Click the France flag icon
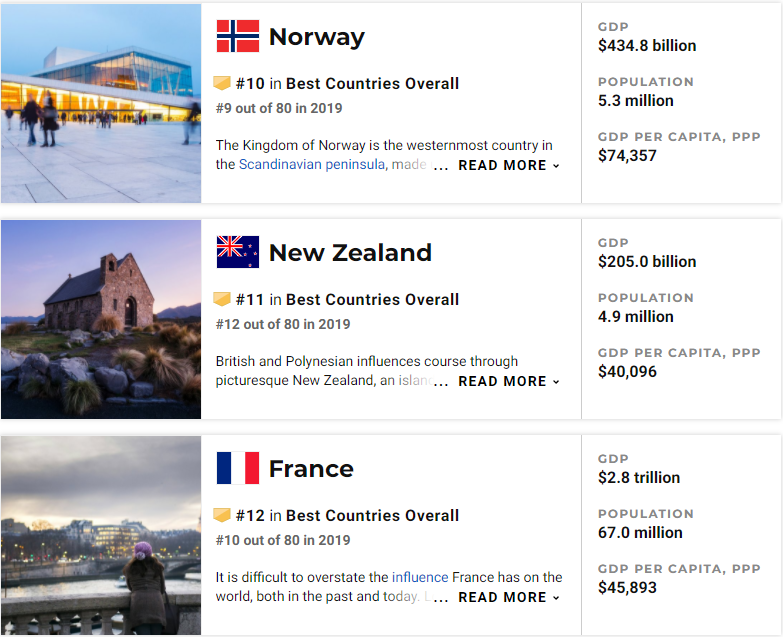783x637 pixels. [x=238, y=468]
